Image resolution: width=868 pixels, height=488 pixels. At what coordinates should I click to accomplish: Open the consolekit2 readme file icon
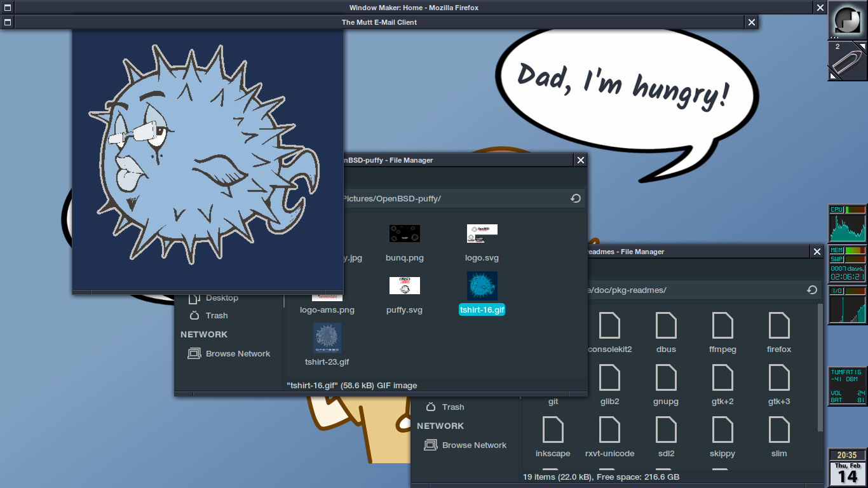tap(609, 325)
